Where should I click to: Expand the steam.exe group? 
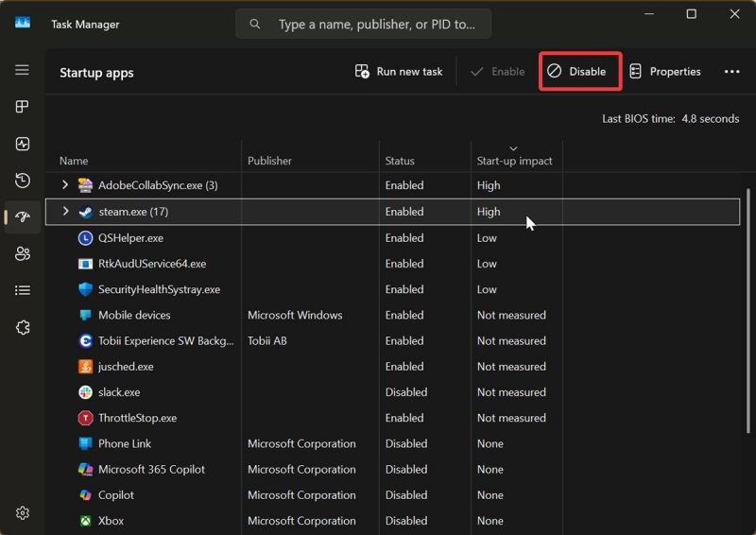coord(65,212)
